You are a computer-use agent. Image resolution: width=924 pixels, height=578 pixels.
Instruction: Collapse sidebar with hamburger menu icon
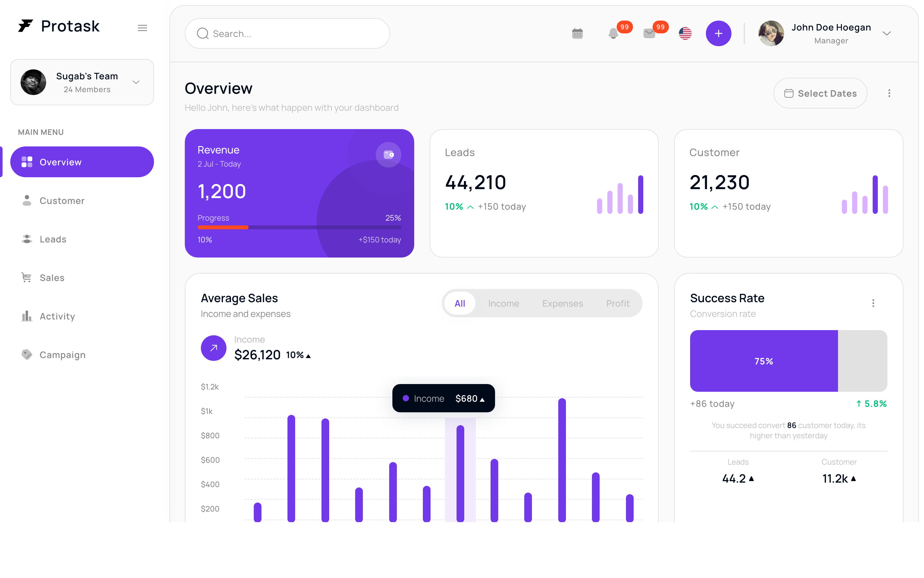pyautogui.click(x=142, y=28)
